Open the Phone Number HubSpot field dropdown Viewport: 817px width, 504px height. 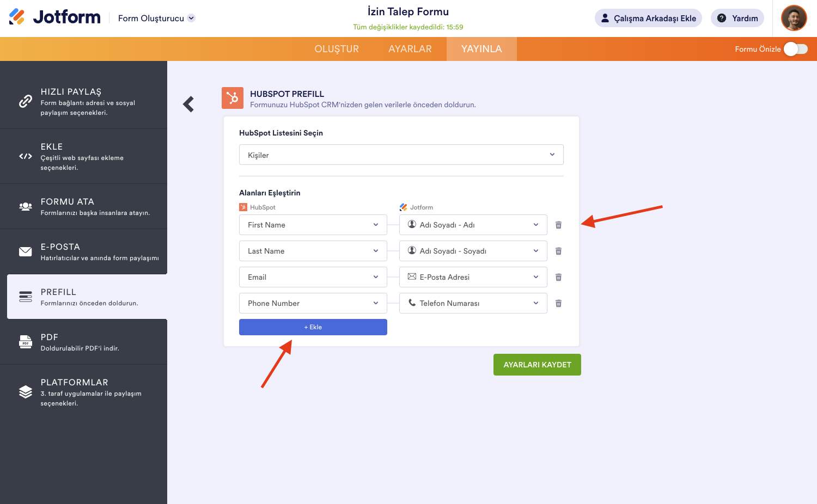point(313,303)
